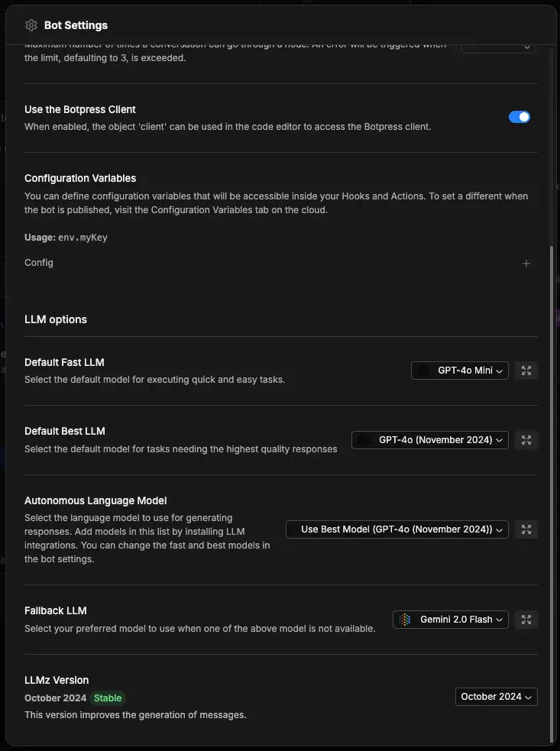Click the expand icon beside the Autonomous Language Model selector
Screen dimensions: 560x751
pyautogui.click(x=526, y=529)
